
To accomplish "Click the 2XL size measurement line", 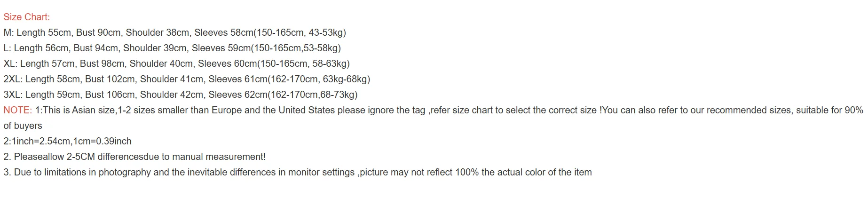I will [x=187, y=79].
